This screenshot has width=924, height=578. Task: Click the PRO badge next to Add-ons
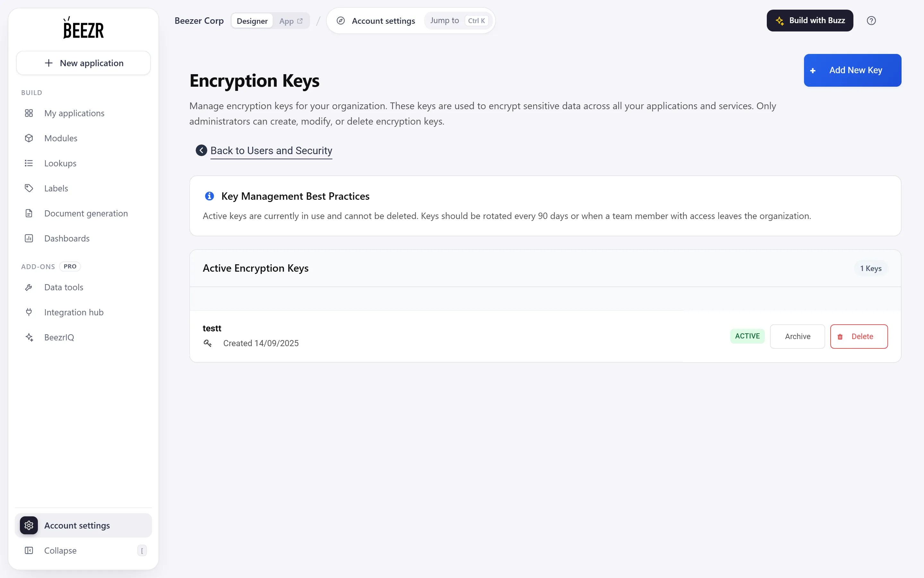[x=70, y=267]
